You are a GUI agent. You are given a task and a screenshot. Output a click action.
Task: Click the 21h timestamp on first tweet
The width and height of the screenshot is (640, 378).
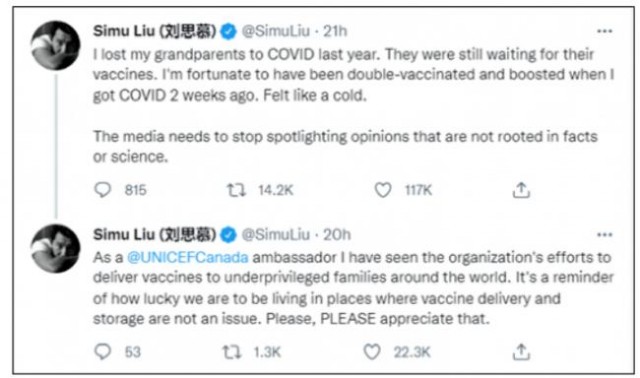point(335,31)
